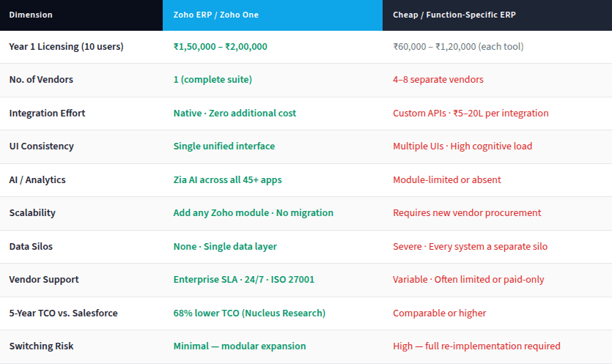Click the Data Silos row label
This screenshot has height=364, width=612.
[32, 246]
